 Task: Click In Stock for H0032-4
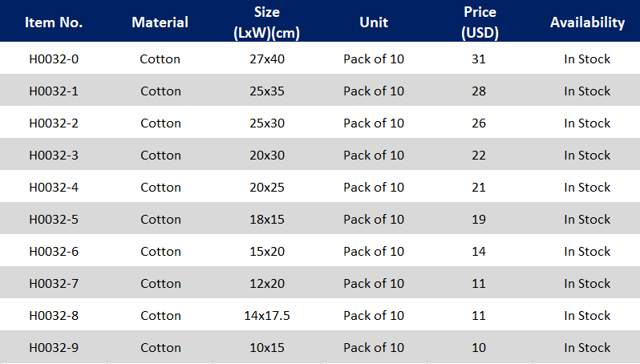coord(587,188)
